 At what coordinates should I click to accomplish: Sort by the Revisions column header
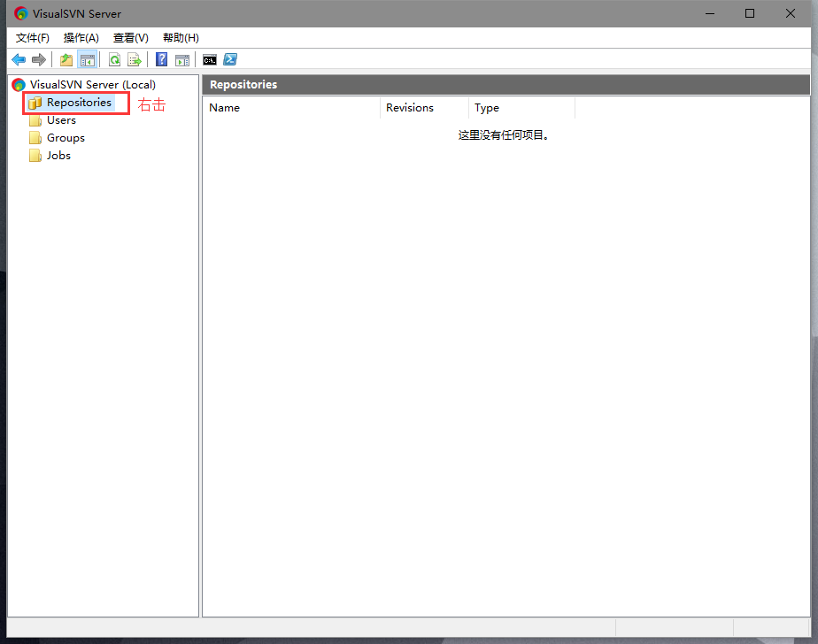coord(424,107)
